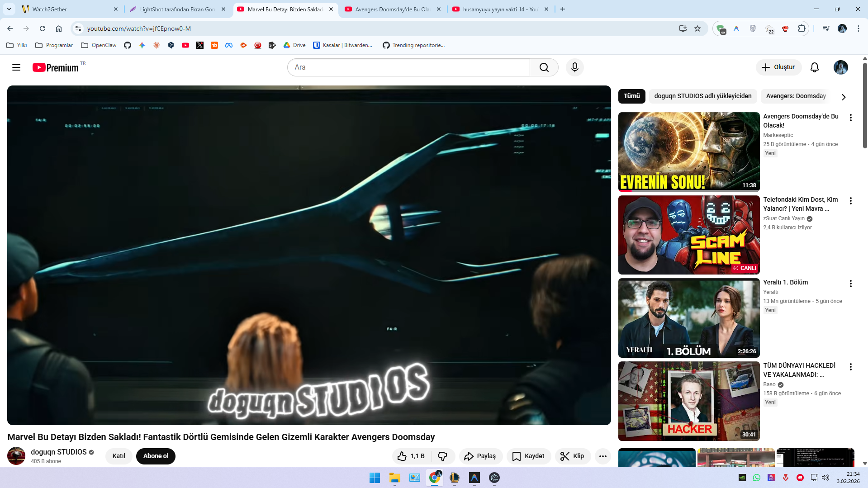This screenshot has height=488, width=868.
Task: Open the Chrome profile avatar
Action: [x=842, y=28]
